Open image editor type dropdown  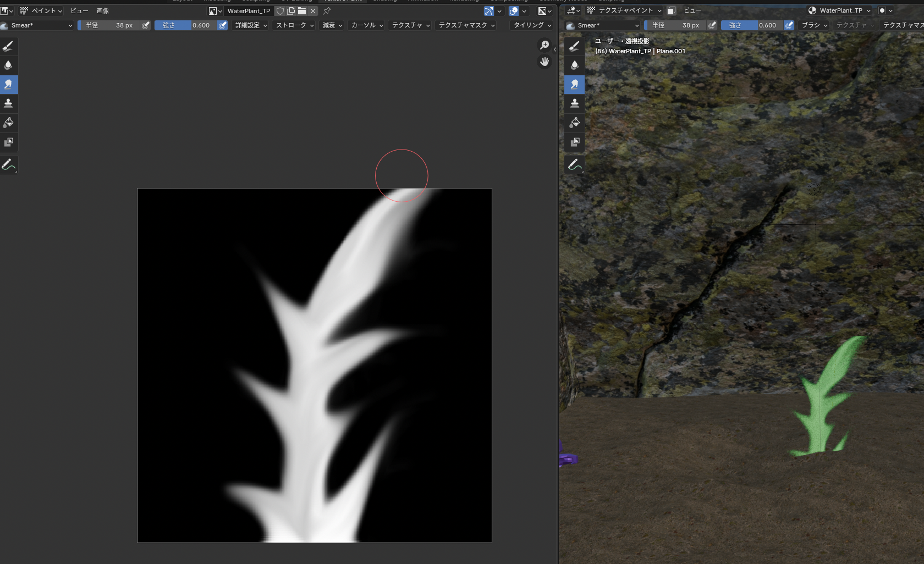click(x=7, y=10)
